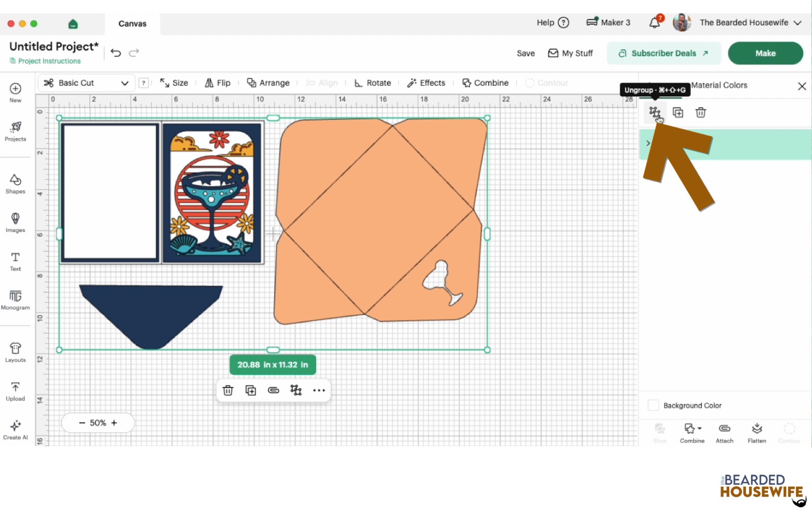Screen dimensions: 812x516
Task: Open the Effects menu
Action: click(426, 83)
